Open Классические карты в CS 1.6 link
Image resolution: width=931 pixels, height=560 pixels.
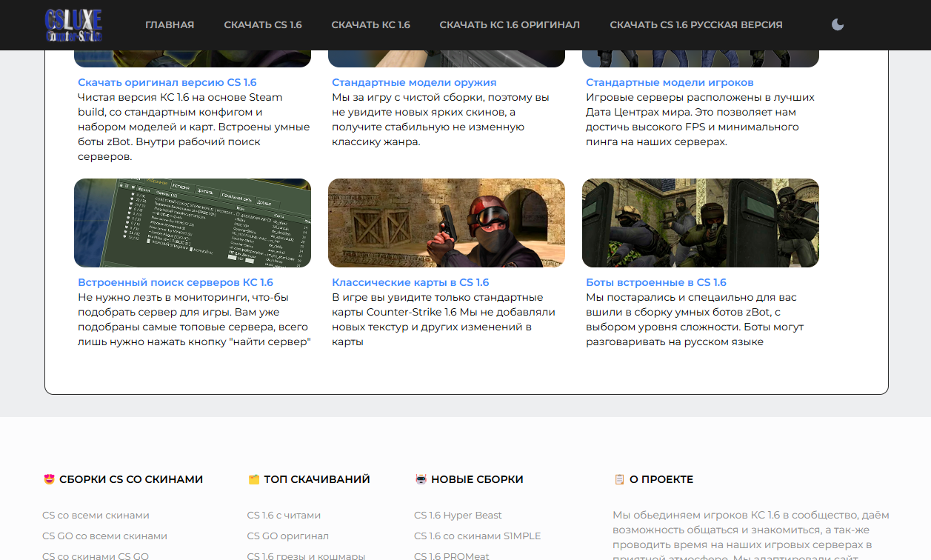pos(410,282)
